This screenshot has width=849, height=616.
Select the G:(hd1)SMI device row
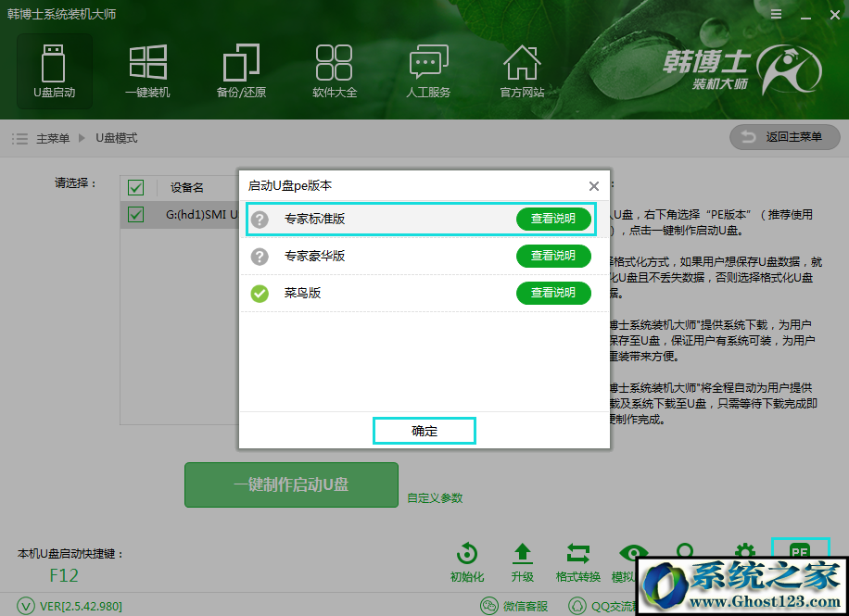179,215
